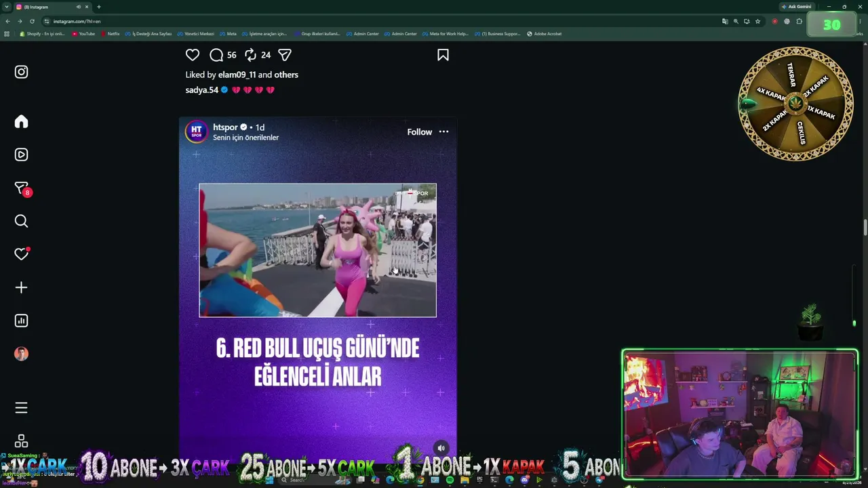Click the page vertical scrollbar thumb
This screenshot has height=488, width=868.
865,228
